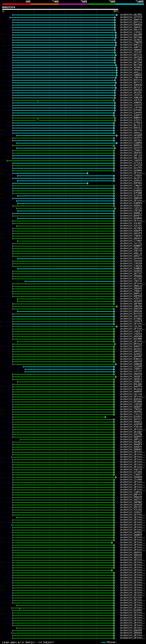146x644 pixels.
Task: Select label UniRef100_A3LVW1
Action: pyautogui.click(x=131, y=226)
